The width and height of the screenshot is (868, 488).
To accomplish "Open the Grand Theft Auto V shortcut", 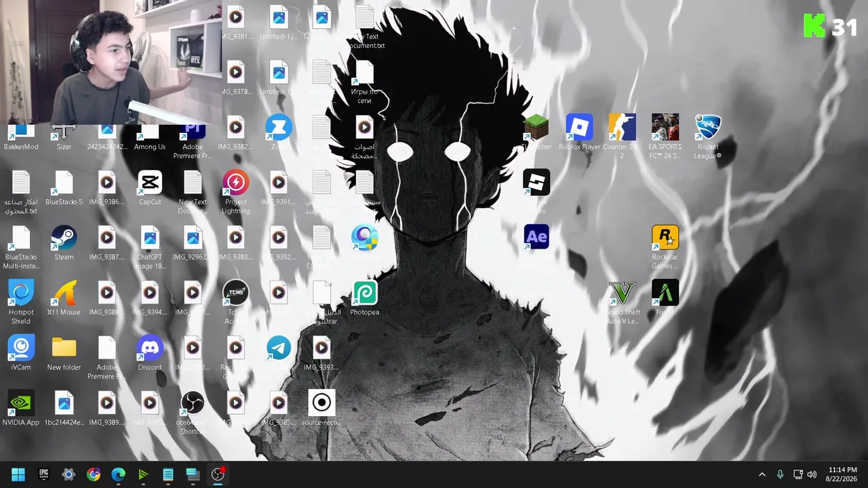I will pyautogui.click(x=622, y=303).
